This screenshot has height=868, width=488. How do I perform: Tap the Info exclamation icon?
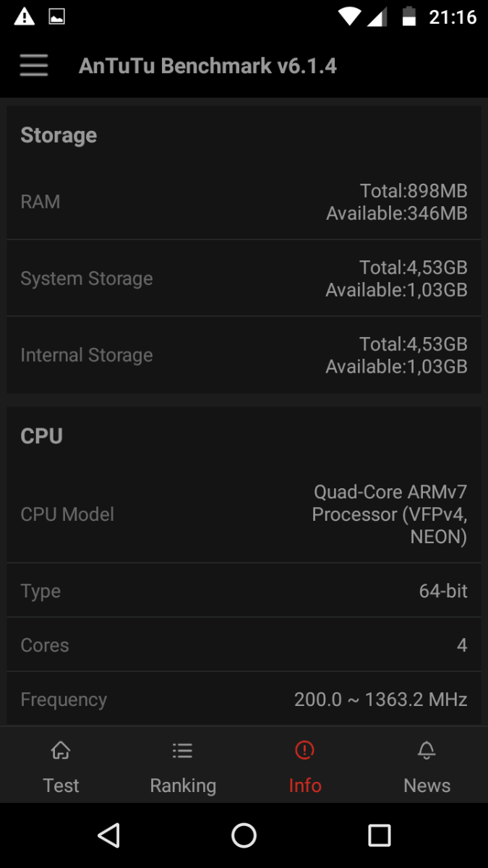click(304, 751)
